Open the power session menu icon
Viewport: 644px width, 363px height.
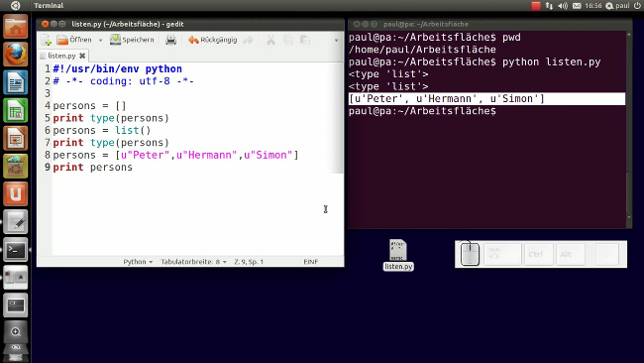[637, 5]
